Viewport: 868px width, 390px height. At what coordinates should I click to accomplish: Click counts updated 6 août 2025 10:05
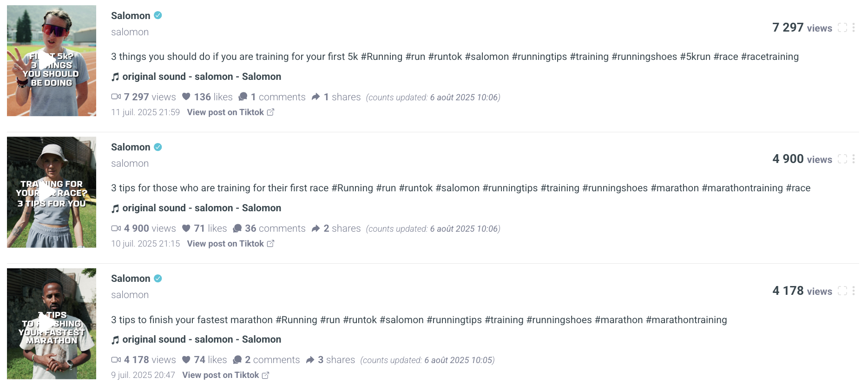(x=427, y=360)
